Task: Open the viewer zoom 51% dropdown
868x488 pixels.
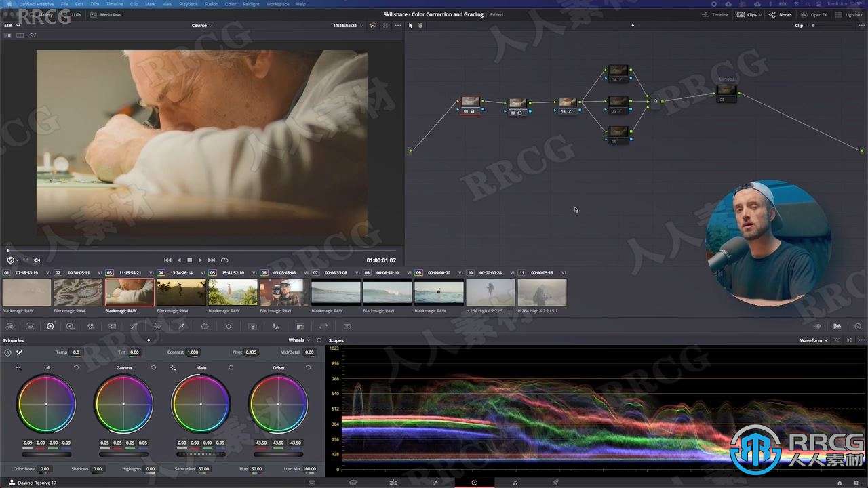Action: [11, 26]
